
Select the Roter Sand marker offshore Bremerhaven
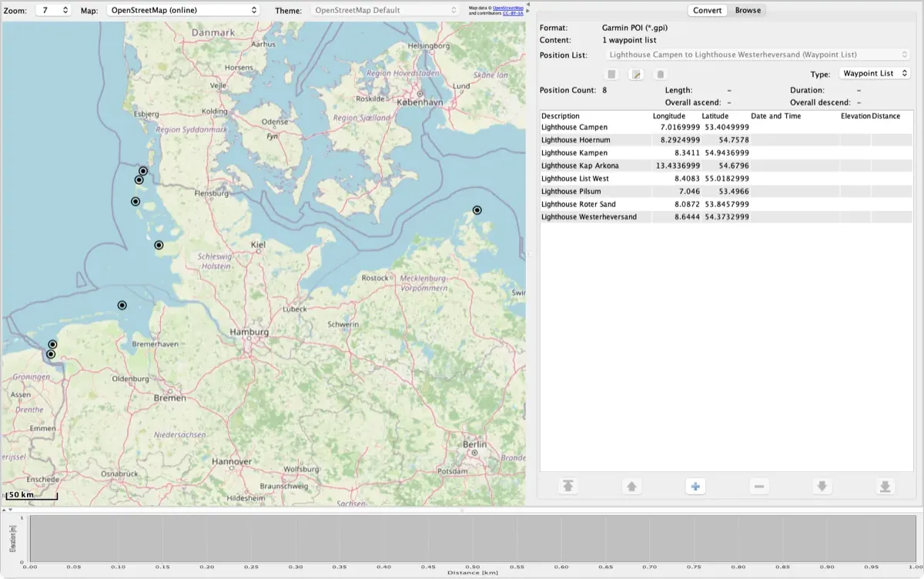[122, 306]
